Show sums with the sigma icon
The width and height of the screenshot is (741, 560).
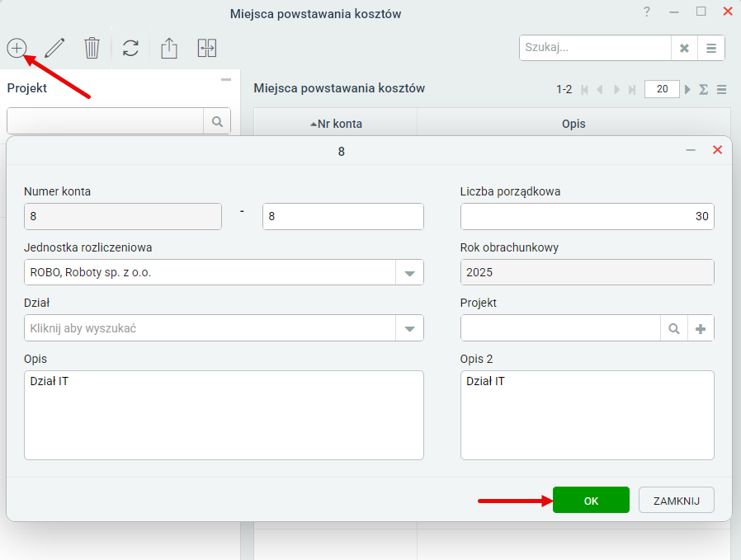pos(704,89)
